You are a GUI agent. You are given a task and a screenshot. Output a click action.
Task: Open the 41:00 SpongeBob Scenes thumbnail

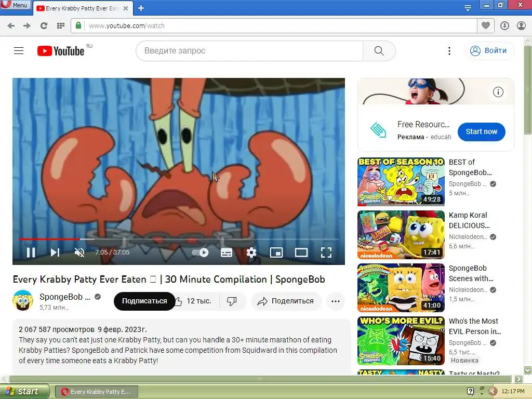pos(401,288)
